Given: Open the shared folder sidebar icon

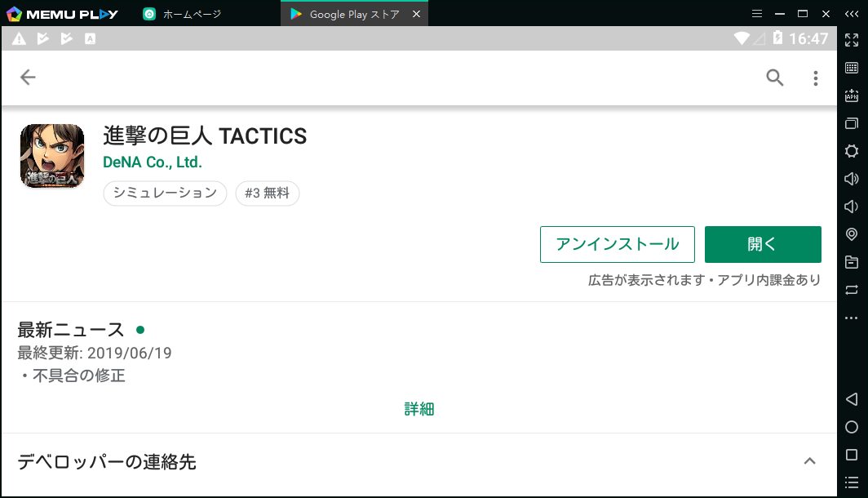Looking at the screenshot, I should (852, 262).
